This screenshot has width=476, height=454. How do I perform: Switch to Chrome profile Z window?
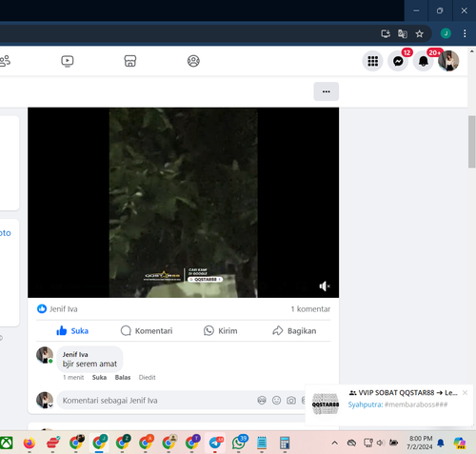point(123,443)
